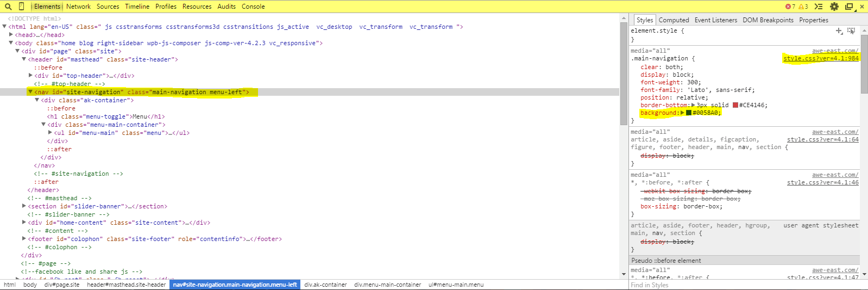Switch to the Timeline panel
This screenshot has height=290, width=868.
click(137, 7)
